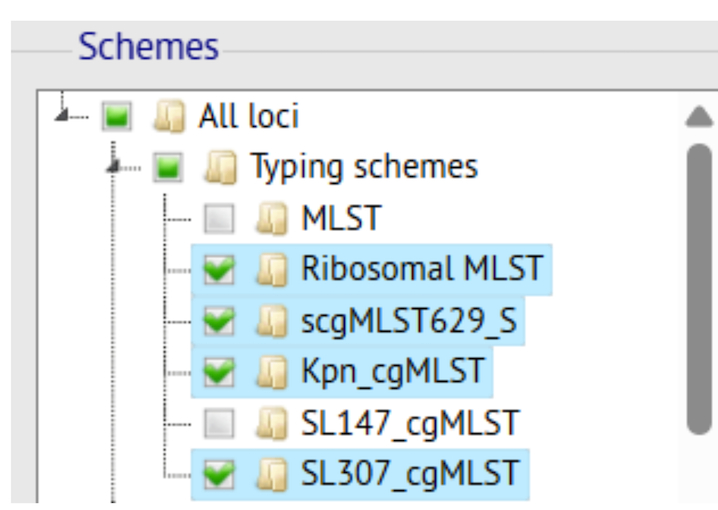Select the scgMLST629_S scheme label
Image resolution: width=718 pixels, height=510 pixels.
coord(410,320)
